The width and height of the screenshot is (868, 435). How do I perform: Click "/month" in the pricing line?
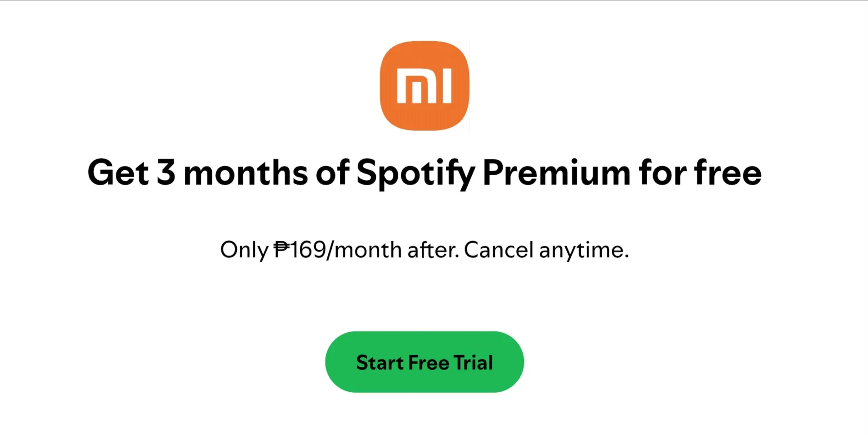click(x=364, y=250)
